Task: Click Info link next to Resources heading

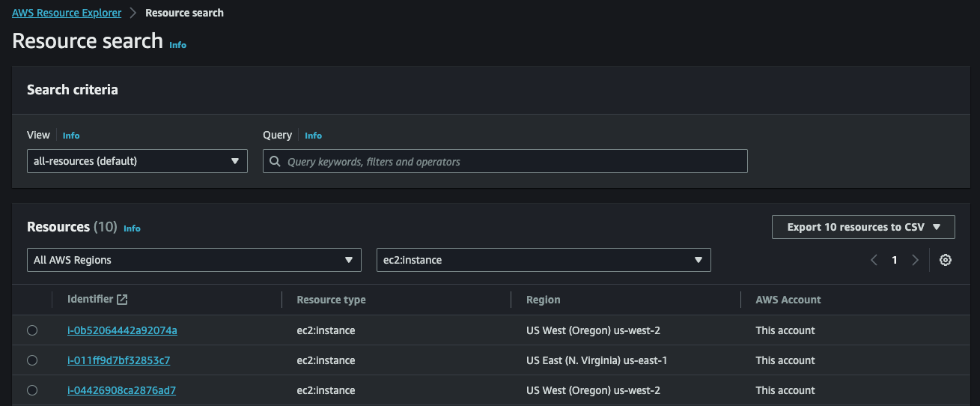Action: (x=132, y=228)
